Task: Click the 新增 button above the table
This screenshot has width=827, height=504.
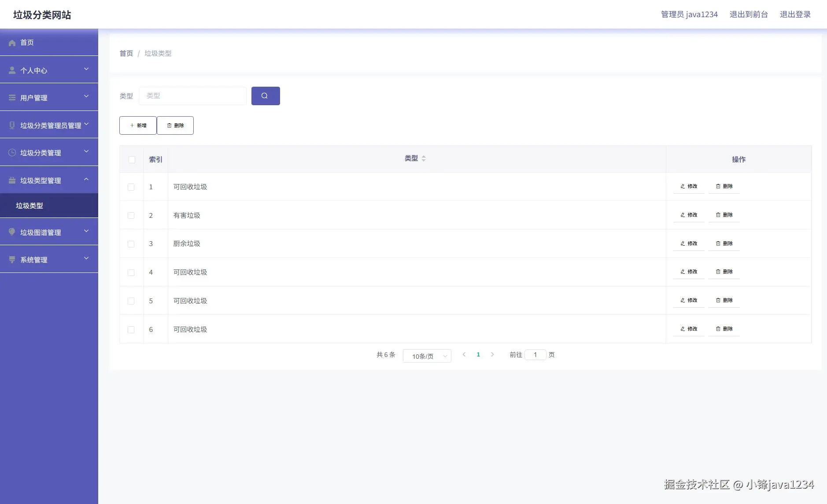Action: click(138, 125)
